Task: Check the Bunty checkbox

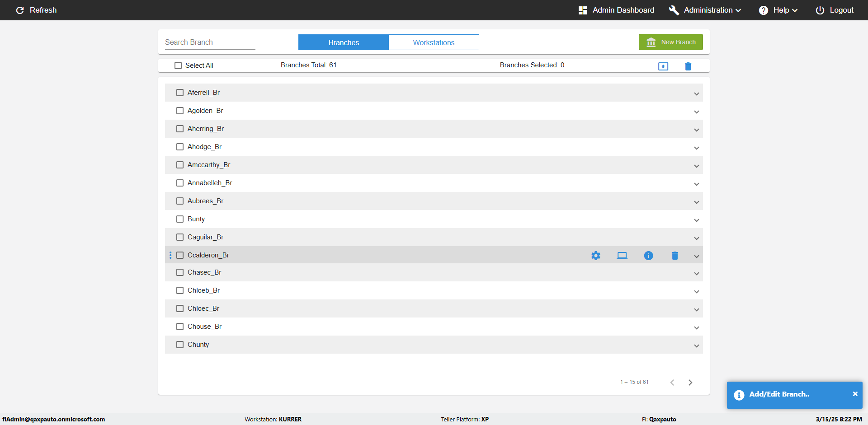Action: pos(180,219)
